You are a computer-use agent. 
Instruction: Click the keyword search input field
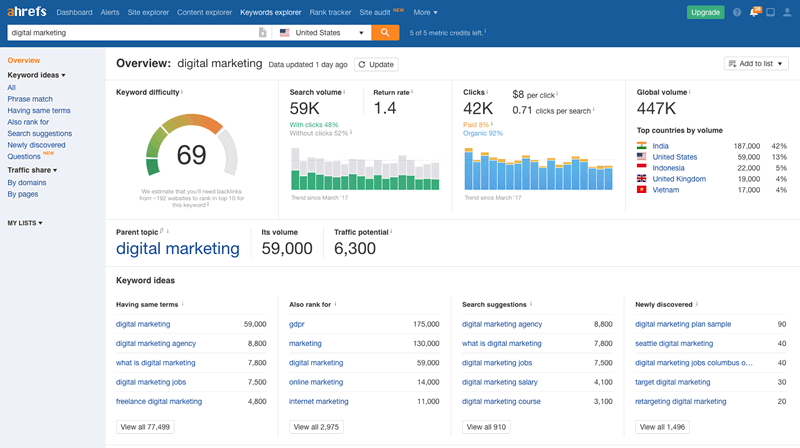coord(133,33)
